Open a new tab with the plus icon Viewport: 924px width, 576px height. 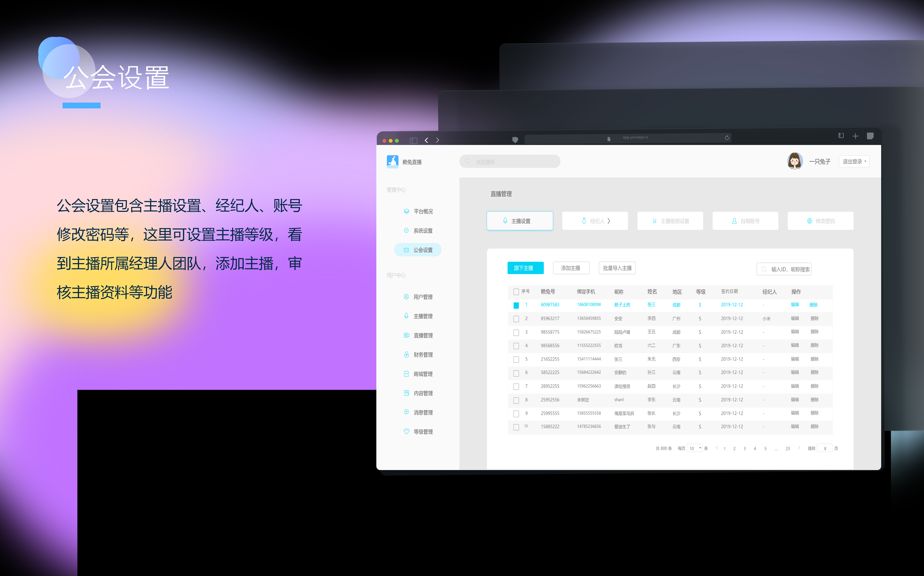point(855,136)
